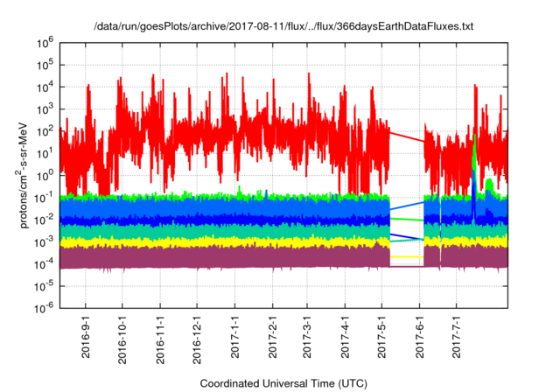Click the red line crossing the data gap

coord(407,137)
